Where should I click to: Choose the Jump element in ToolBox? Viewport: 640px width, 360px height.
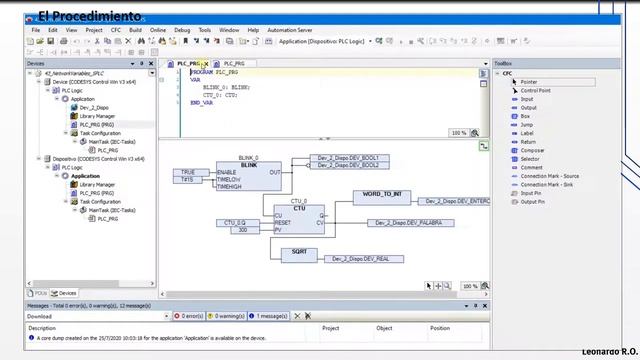522,125
